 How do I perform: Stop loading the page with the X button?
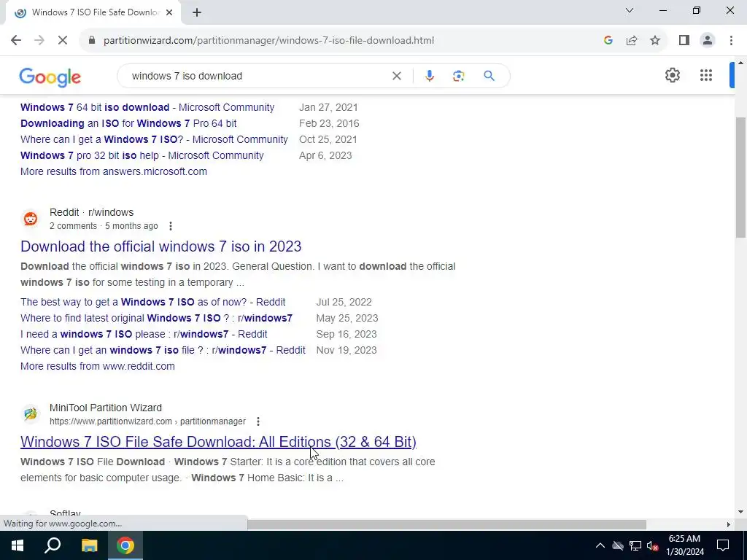coord(63,41)
